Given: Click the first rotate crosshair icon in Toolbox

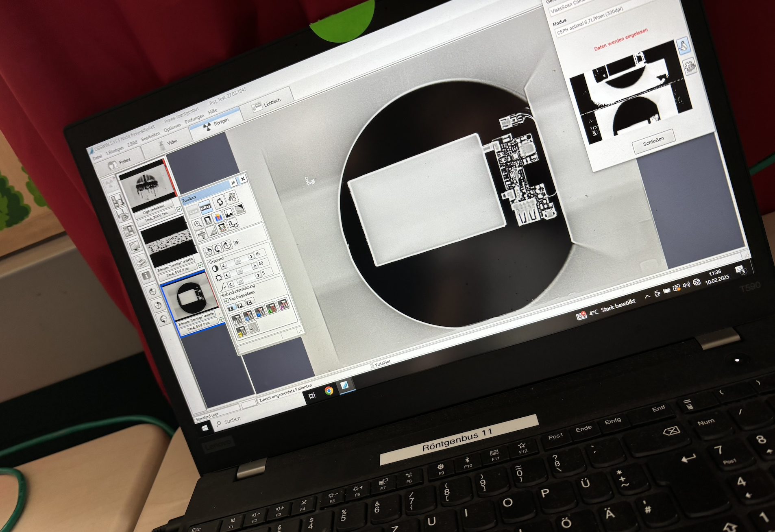Looking at the screenshot, I should click(x=209, y=251).
